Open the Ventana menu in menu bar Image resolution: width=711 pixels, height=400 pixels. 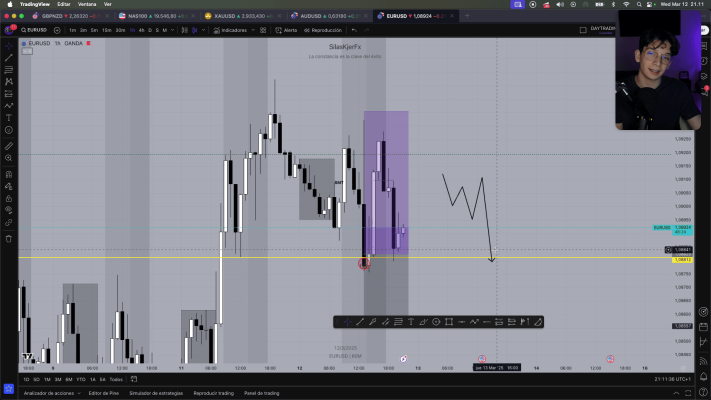click(x=87, y=4)
